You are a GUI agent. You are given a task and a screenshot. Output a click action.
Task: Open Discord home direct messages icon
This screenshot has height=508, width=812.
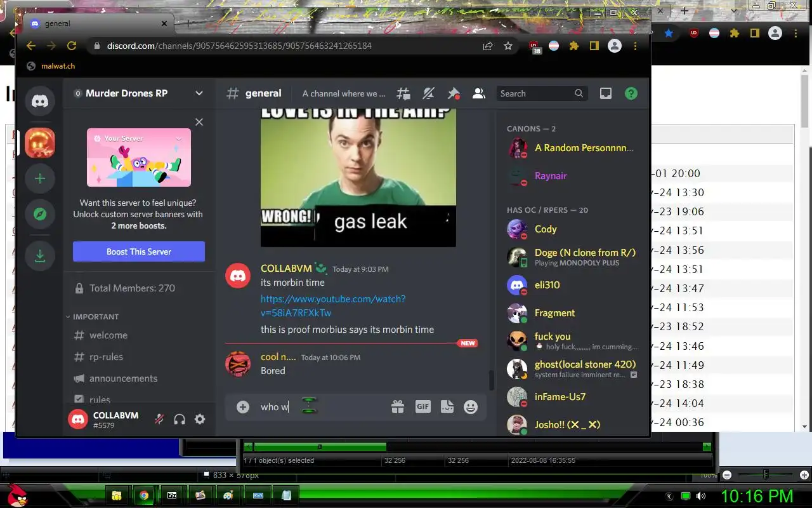(40, 101)
